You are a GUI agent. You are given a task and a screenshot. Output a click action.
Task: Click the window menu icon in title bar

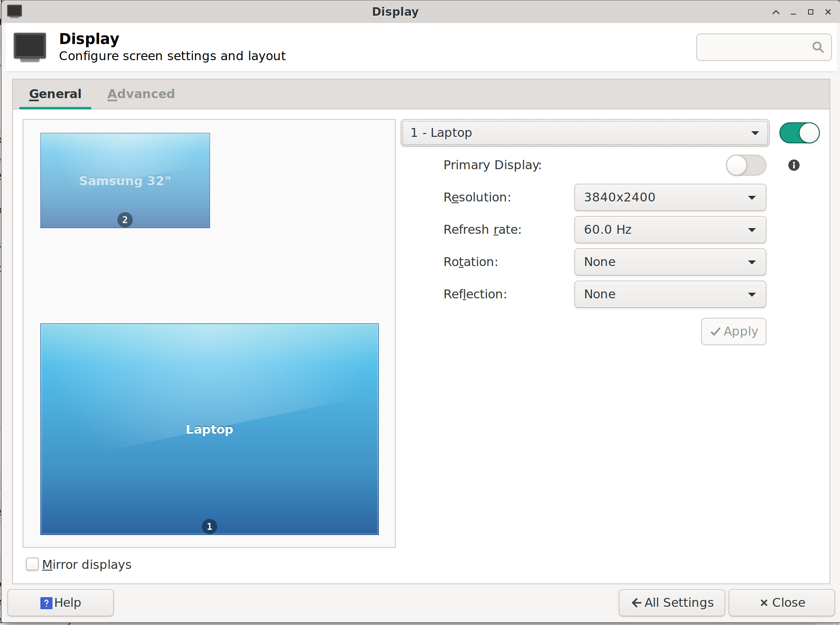click(x=15, y=11)
